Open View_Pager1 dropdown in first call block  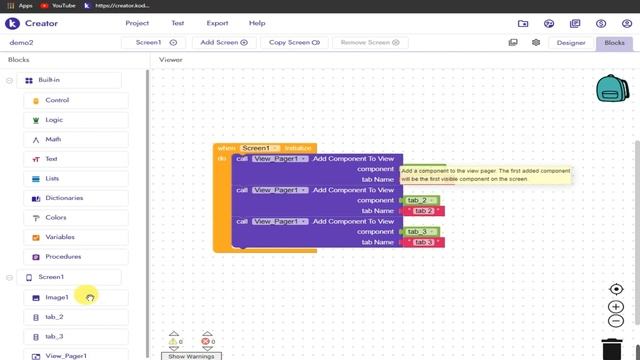(x=280, y=158)
